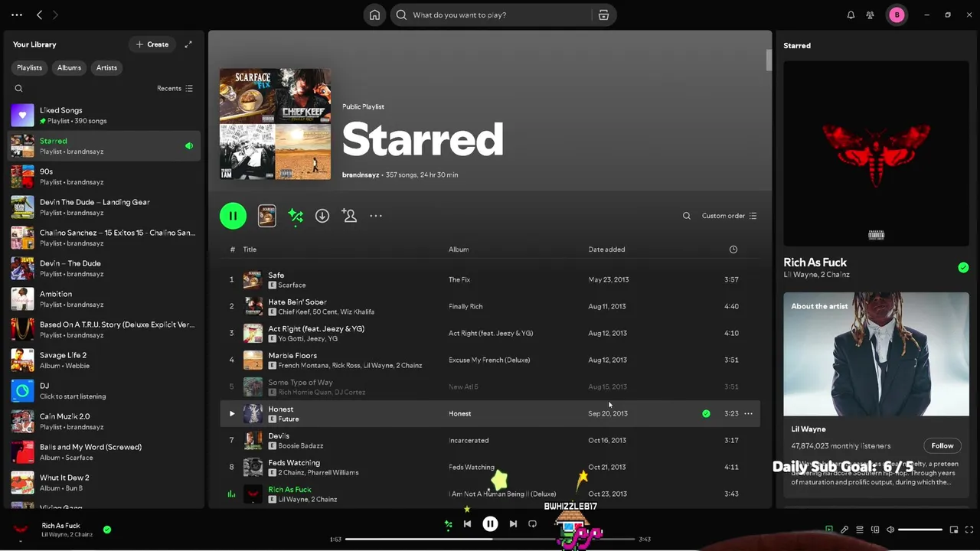Toggle saved check in Now Playing panel
The width and height of the screenshot is (980, 551).
point(963,267)
